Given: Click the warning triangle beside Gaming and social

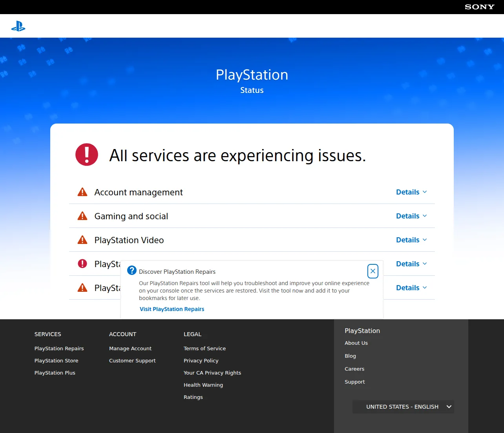Looking at the screenshot, I should click(82, 216).
